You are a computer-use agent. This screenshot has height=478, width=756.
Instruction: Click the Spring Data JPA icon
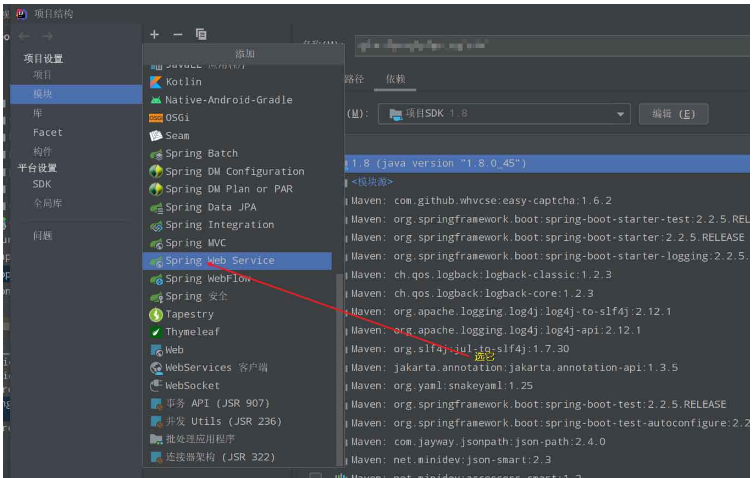(x=156, y=208)
